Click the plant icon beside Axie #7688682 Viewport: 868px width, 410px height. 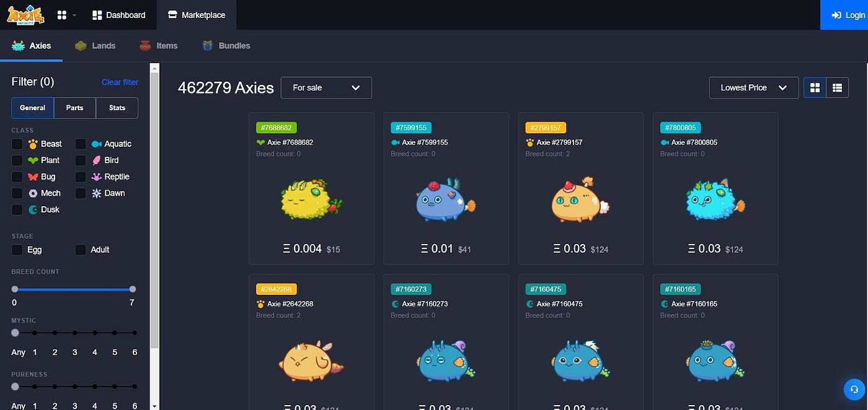coord(260,142)
